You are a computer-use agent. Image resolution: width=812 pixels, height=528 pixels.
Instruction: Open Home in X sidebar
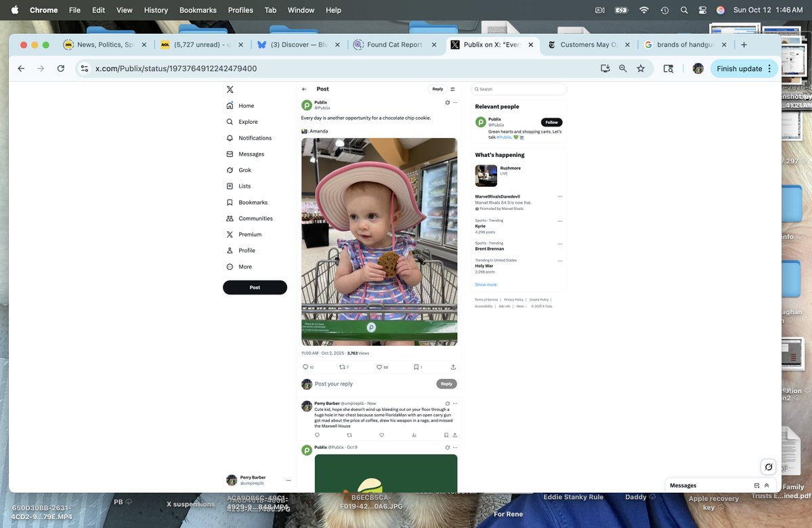pyautogui.click(x=240, y=106)
